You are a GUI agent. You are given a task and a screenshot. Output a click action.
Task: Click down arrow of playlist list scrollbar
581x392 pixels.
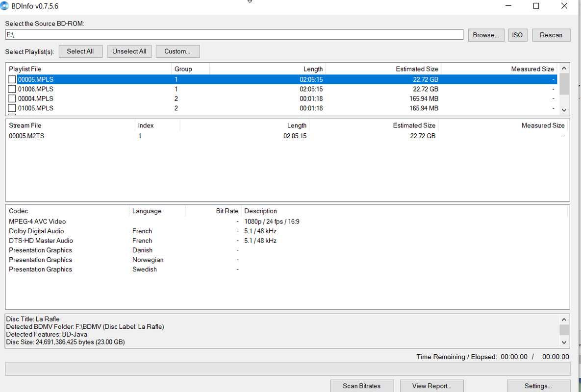(x=564, y=110)
